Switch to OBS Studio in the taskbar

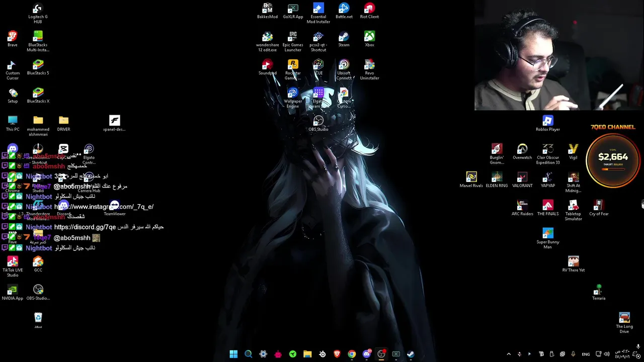381,354
